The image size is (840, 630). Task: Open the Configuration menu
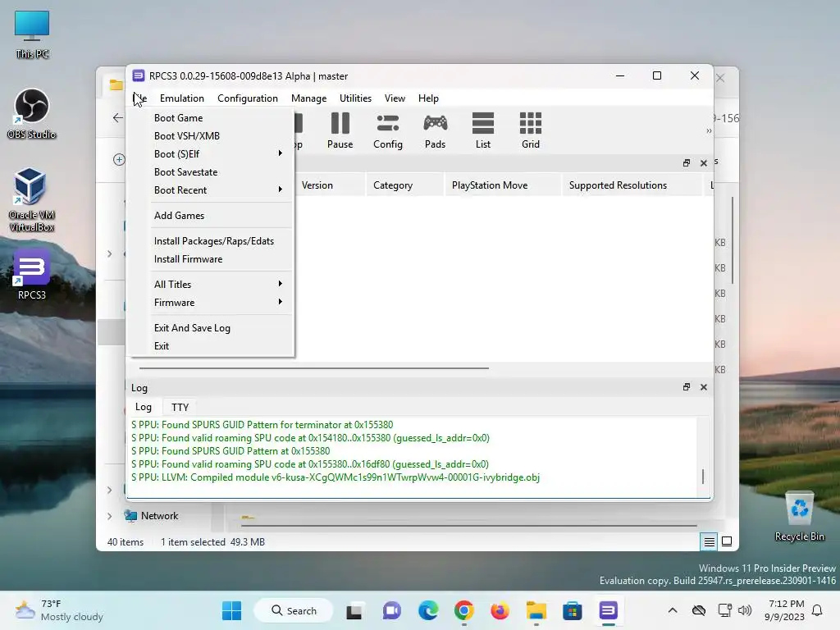(x=248, y=98)
